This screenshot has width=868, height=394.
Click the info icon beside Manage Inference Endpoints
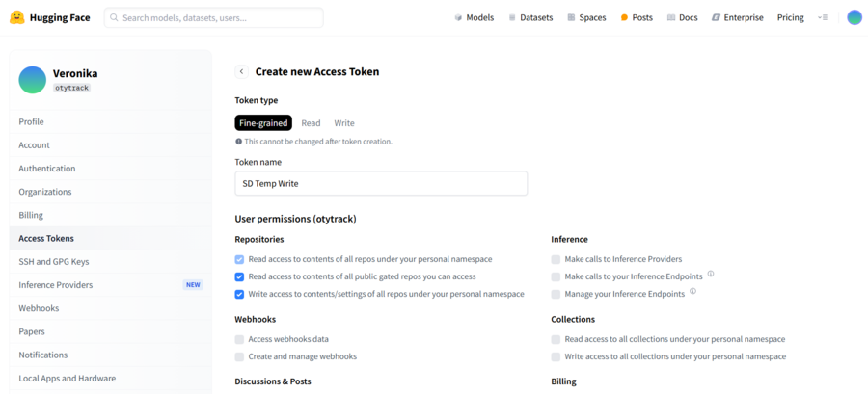pos(692,292)
